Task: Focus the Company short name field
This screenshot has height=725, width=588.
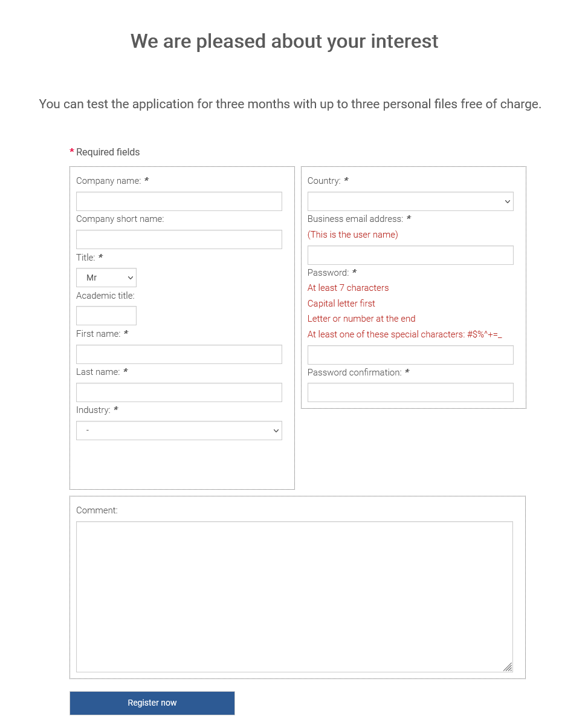Action: (179, 239)
